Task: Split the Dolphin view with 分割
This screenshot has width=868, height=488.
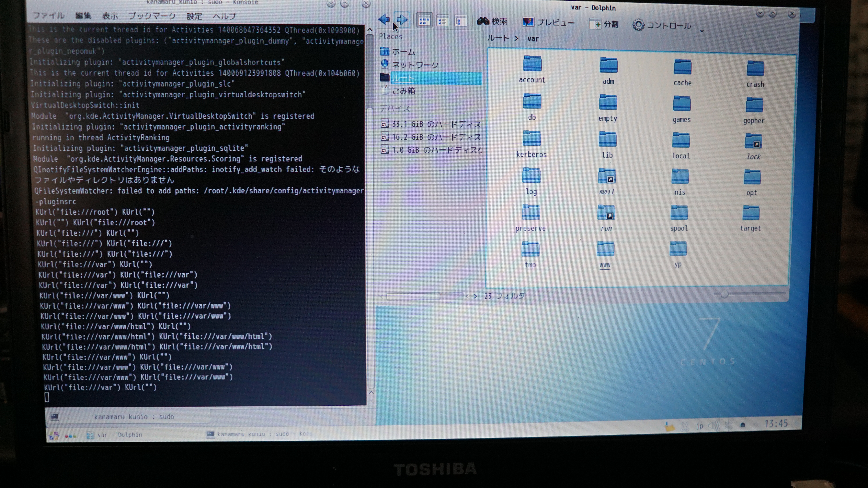Action: (604, 24)
